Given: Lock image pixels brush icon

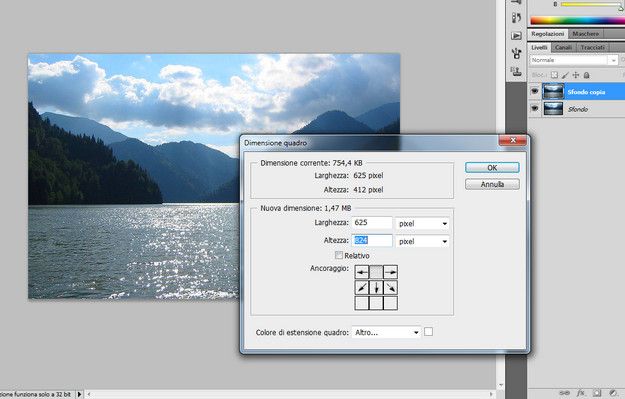Looking at the screenshot, I should 565,75.
